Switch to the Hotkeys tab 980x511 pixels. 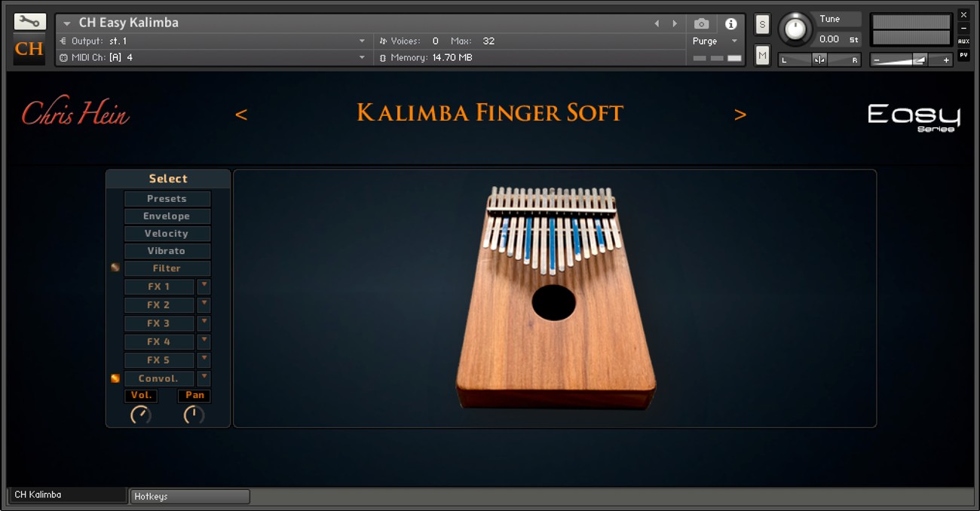(190, 497)
